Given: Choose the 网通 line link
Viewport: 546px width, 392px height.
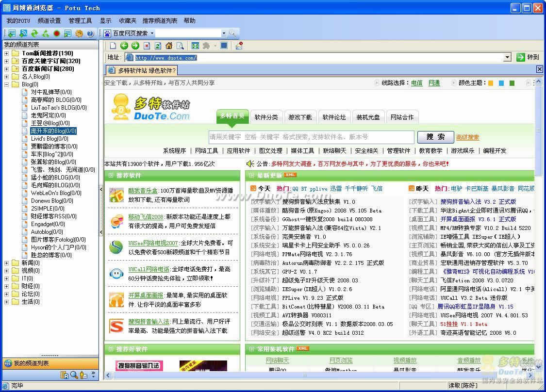Looking at the screenshot, I should 434,83.
